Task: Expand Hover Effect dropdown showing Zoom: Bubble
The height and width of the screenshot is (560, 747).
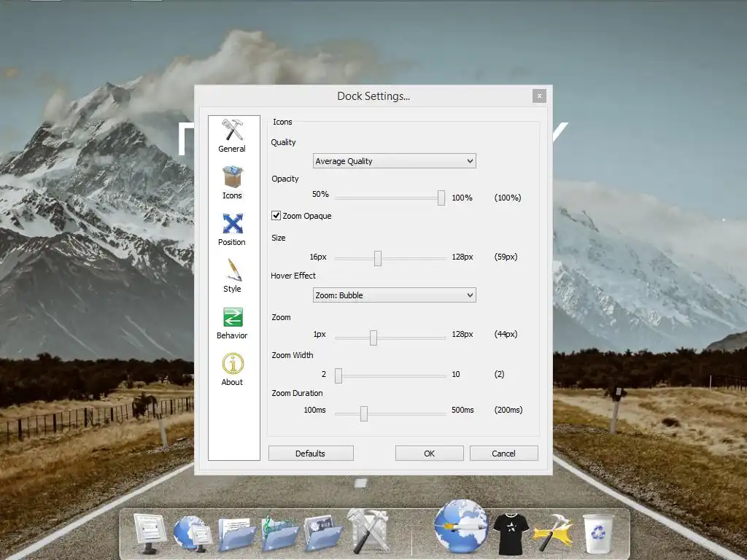Action: [395, 295]
